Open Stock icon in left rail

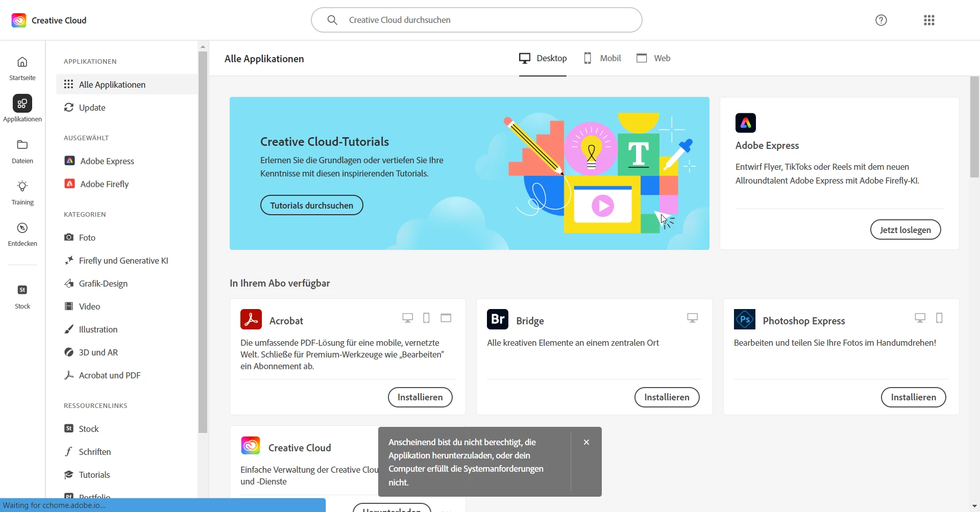pyautogui.click(x=22, y=290)
